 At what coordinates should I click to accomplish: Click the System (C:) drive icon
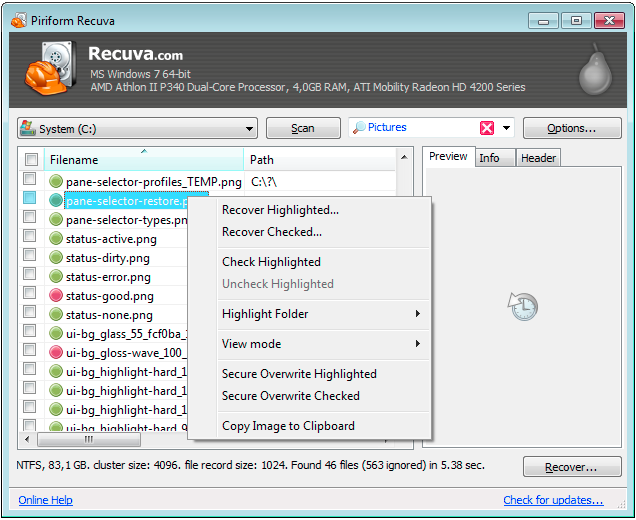[x=27, y=128]
